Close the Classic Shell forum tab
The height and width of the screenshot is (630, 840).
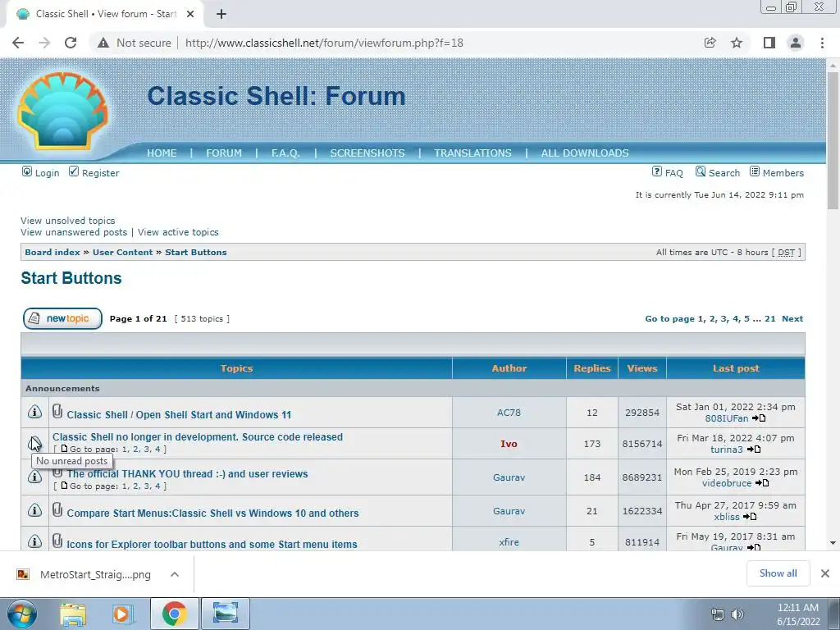point(190,15)
